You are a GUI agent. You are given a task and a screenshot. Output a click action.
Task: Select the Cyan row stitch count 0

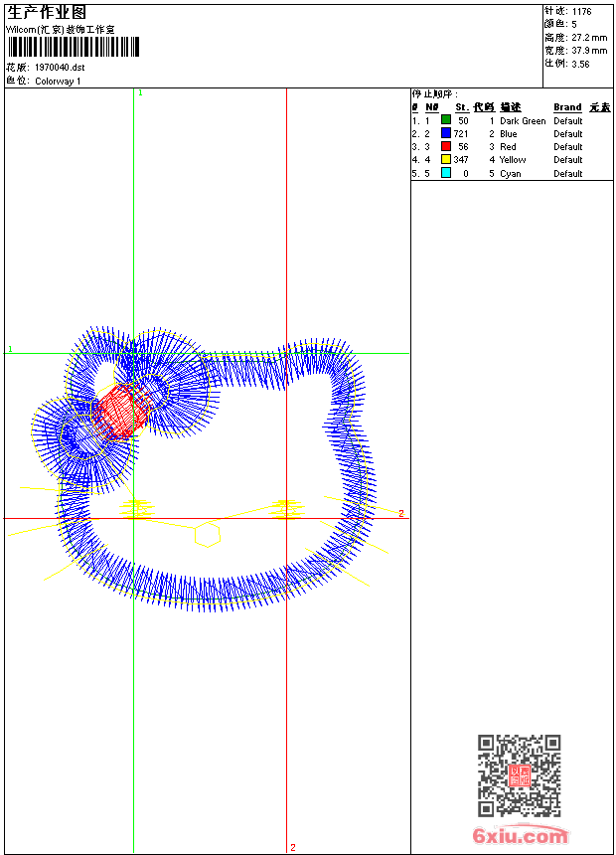point(466,174)
